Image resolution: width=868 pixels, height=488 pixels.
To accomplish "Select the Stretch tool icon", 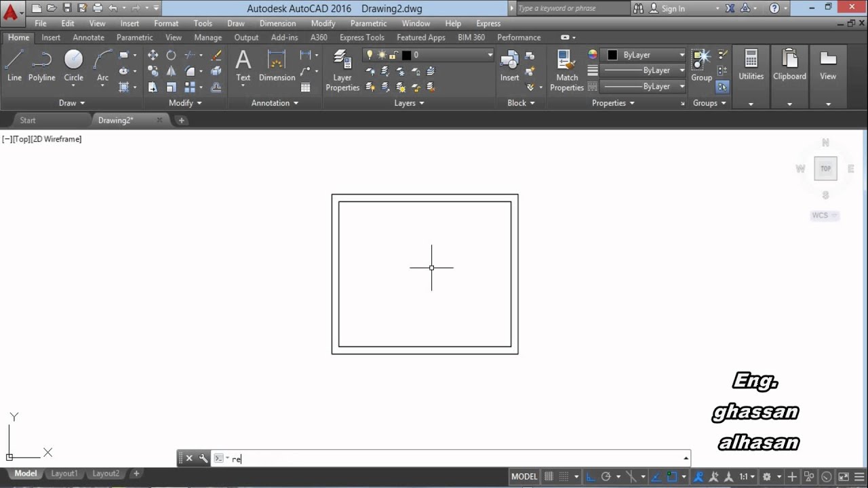I will pyautogui.click(x=153, y=87).
